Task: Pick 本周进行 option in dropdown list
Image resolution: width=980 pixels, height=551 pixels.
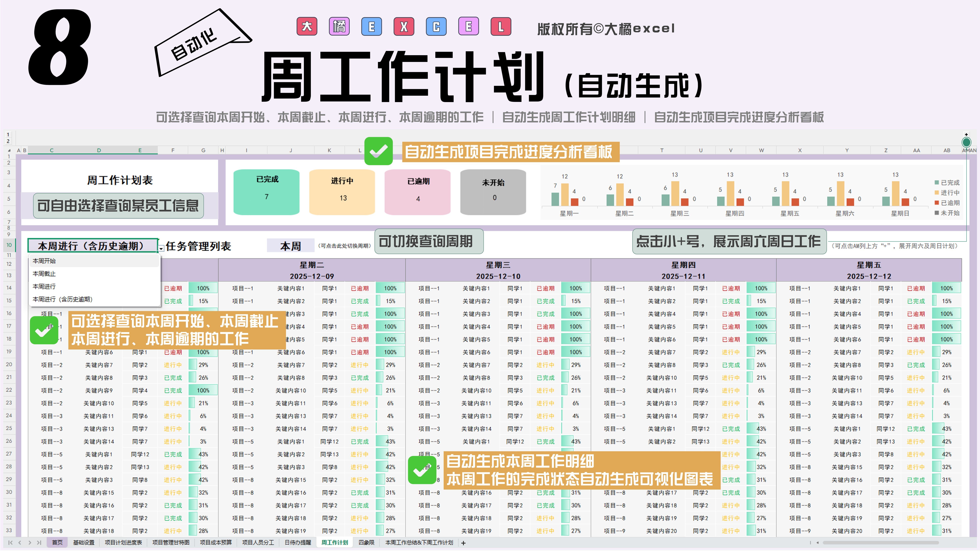Action: [44, 286]
